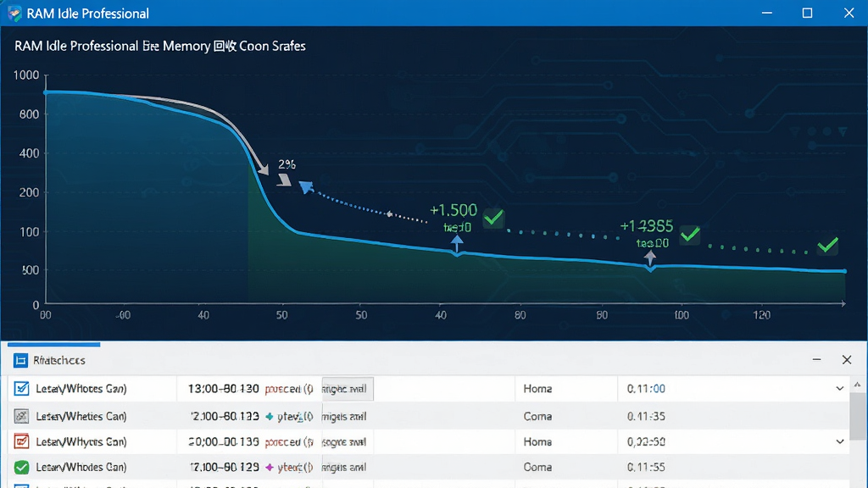This screenshot has height=488, width=868.
Task: Close the Rfiatschces panel
Action: click(x=847, y=359)
